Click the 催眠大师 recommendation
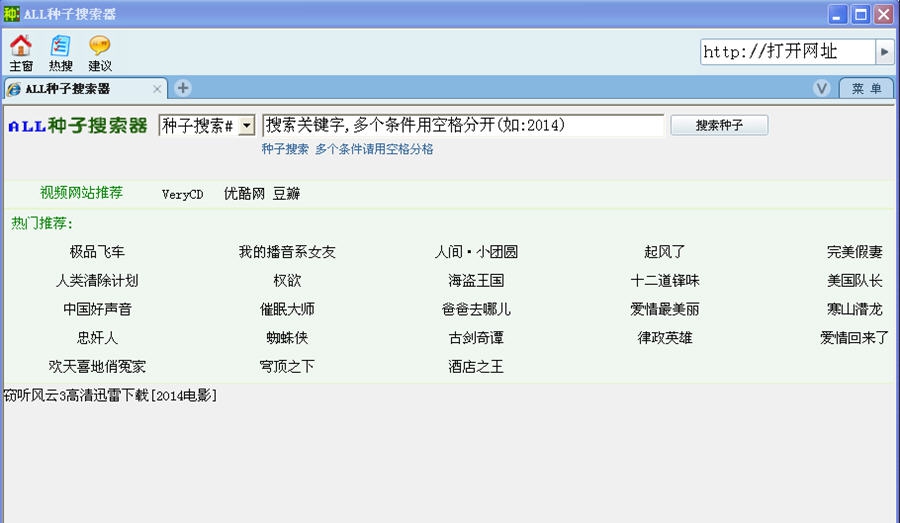900x523 pixels. click(x=287, y=309)
